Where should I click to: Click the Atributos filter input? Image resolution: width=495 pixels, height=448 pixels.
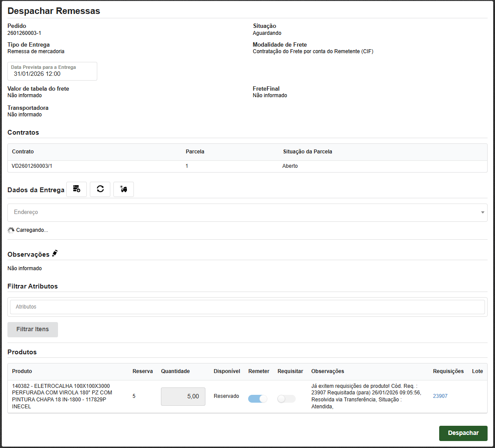click(x=247, y=307)
